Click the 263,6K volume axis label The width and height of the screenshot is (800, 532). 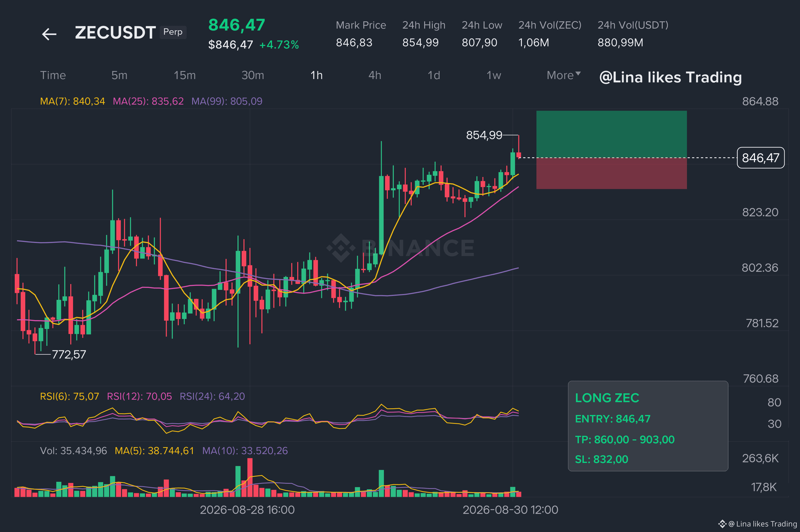[760, 459]
